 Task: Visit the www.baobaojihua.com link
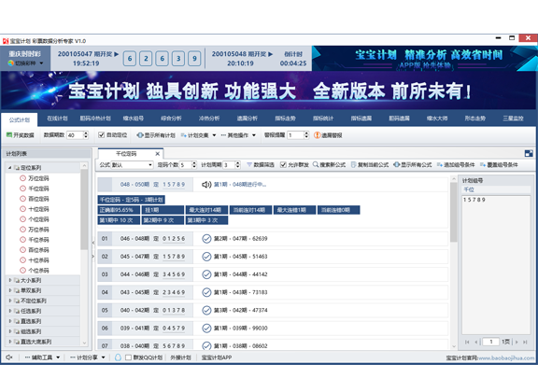point(506,358)
